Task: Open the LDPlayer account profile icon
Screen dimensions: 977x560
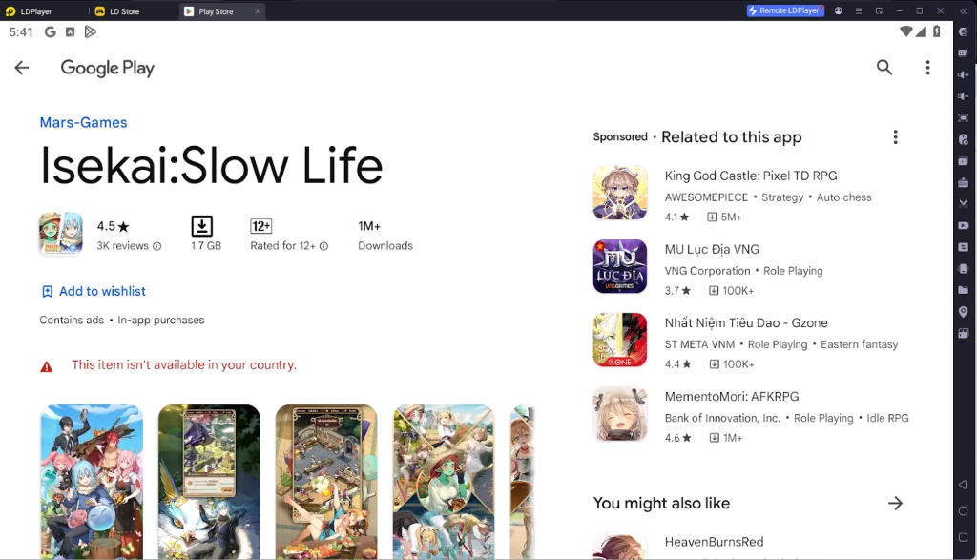Action: click(838, 10)
